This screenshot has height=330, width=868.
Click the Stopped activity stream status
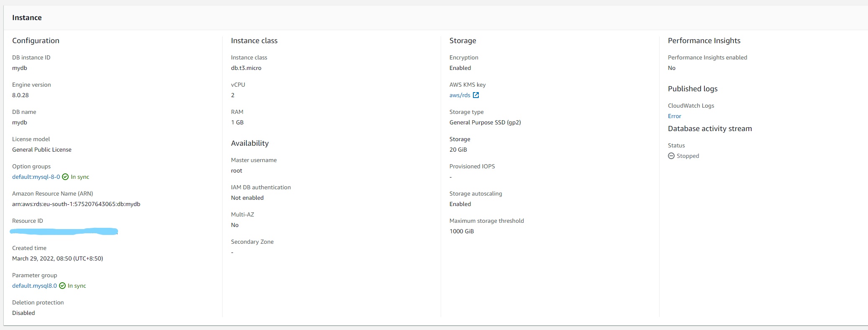pos(688,156)
